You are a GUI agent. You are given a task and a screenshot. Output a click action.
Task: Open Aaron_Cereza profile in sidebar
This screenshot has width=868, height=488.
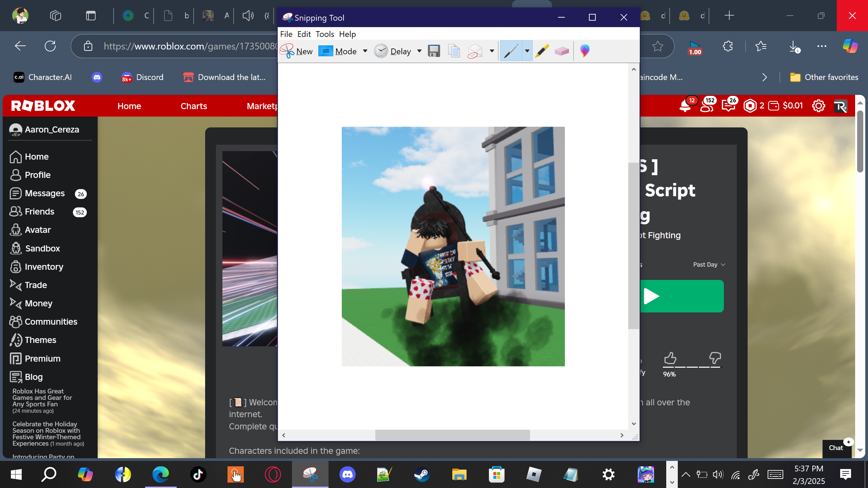coord(45,129)
